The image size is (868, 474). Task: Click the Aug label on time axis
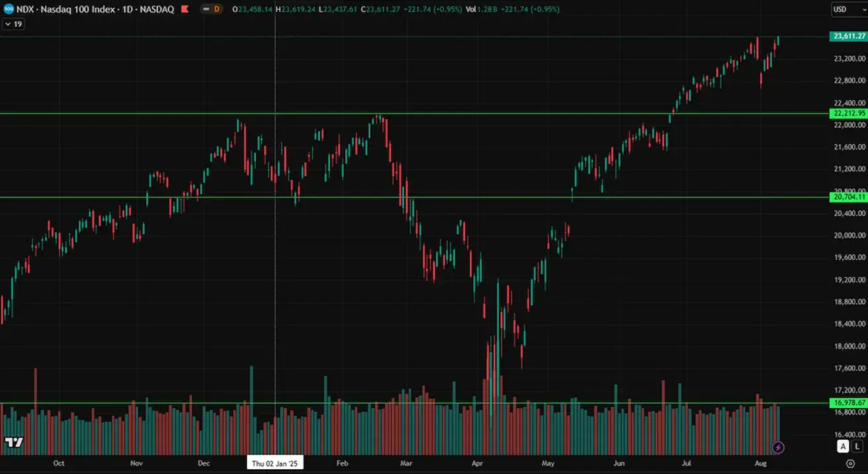pos(761,463)
